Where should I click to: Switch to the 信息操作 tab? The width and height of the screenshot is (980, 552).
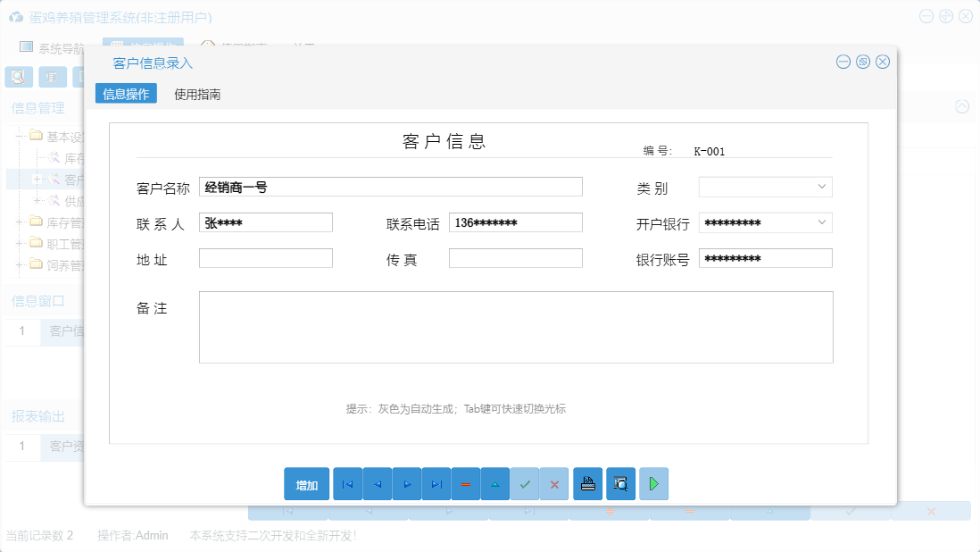tap(125, 92)
